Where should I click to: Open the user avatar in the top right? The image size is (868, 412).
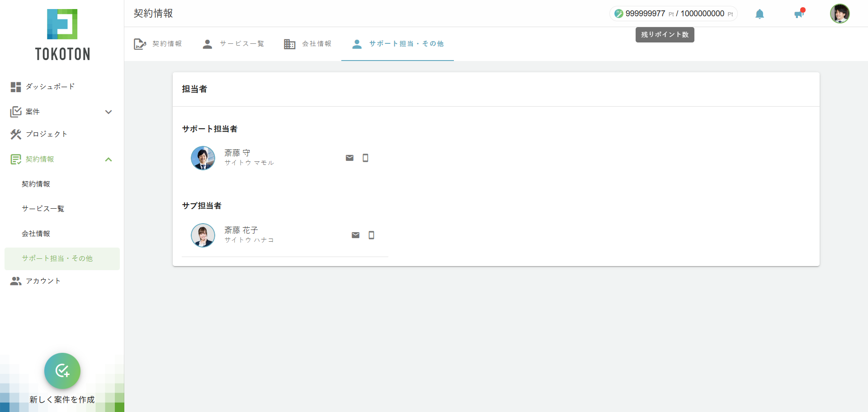840,14
